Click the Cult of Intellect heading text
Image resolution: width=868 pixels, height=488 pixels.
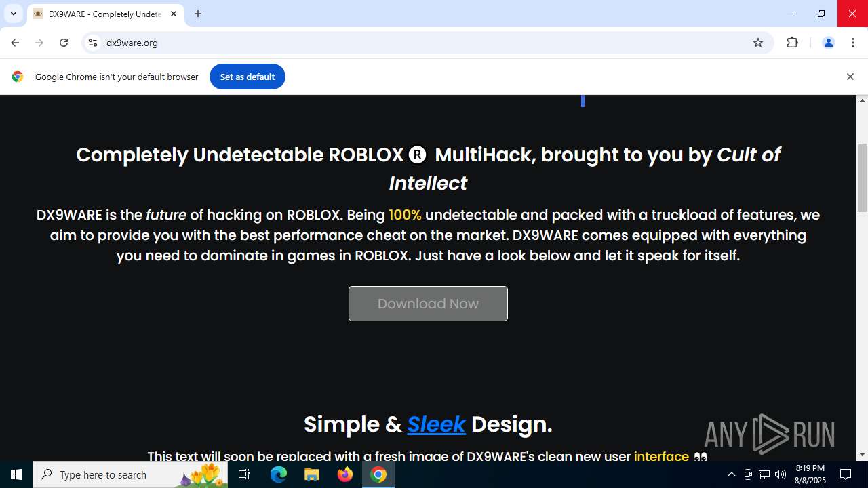[585, 169]
